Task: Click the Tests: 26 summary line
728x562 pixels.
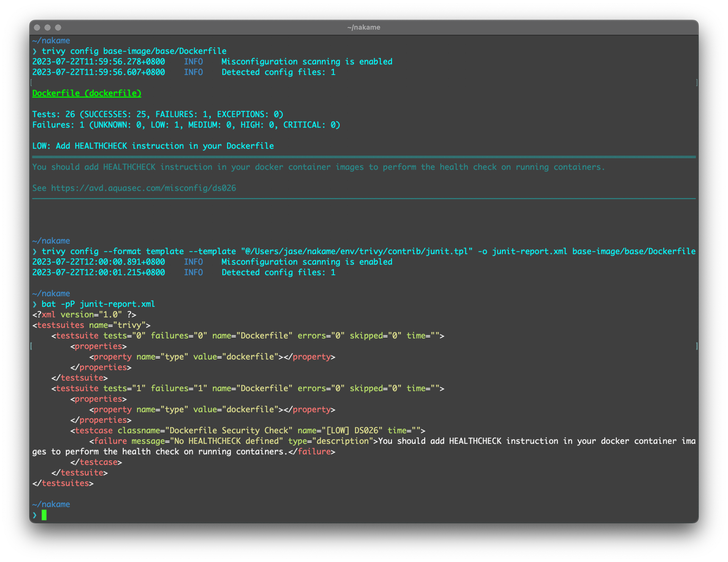Action: pos(158,114)
